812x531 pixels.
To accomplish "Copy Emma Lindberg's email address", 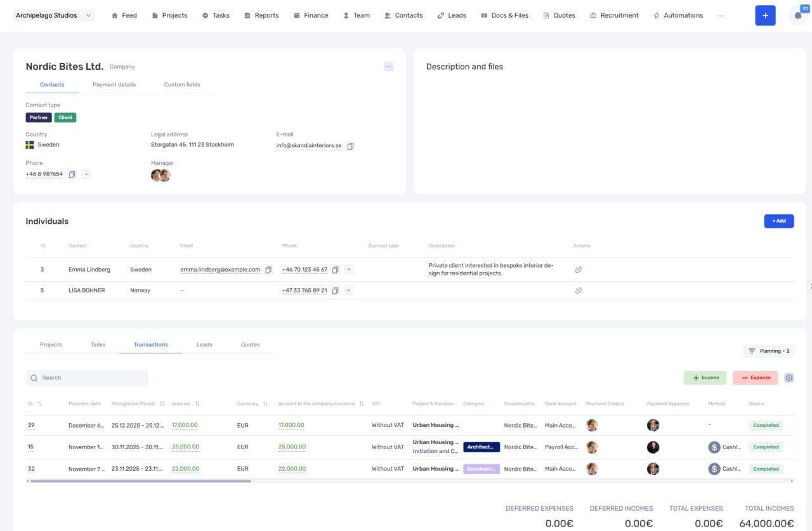I will point(268,270).
